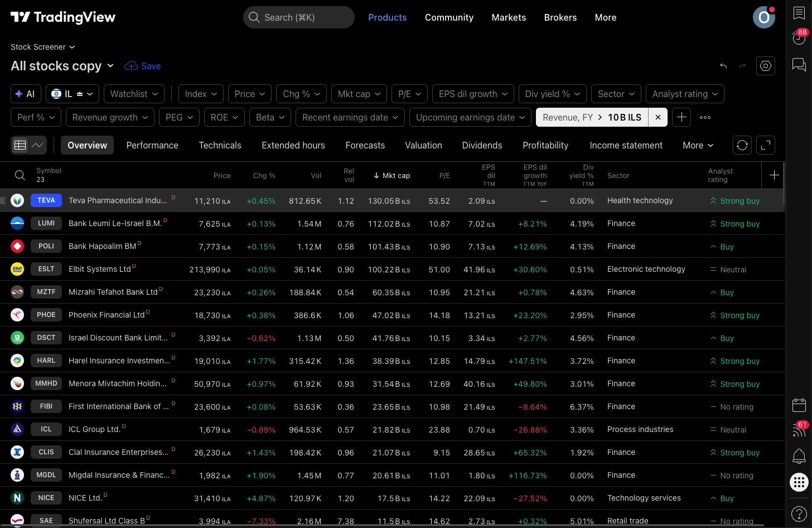Open the Sector filter dropdown

(x=616, y=94)
